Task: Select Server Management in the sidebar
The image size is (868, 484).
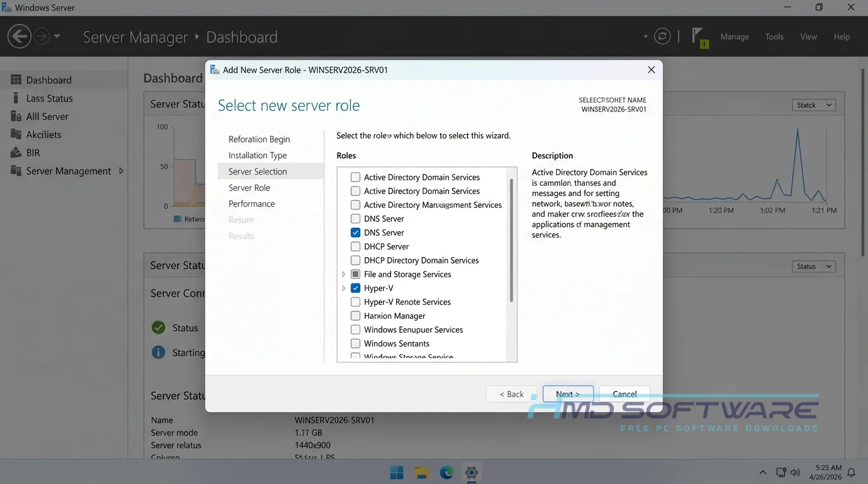Action: click(64, 171)
